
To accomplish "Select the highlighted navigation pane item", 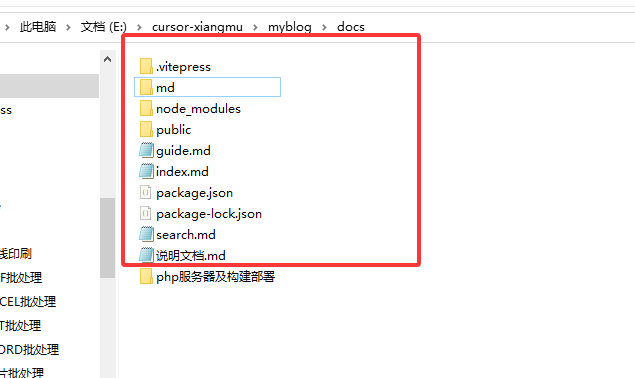I will 49,86.
